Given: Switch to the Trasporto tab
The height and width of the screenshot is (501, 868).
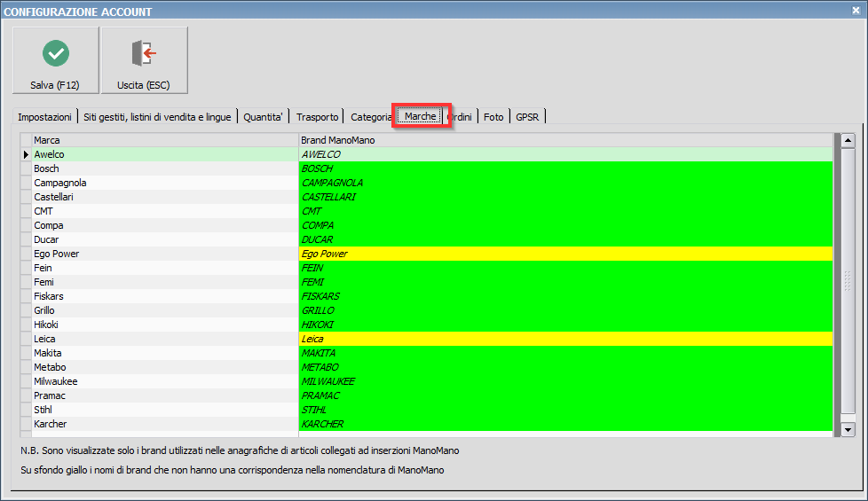Looking at the screenshot, I should (x=317, y=117).
